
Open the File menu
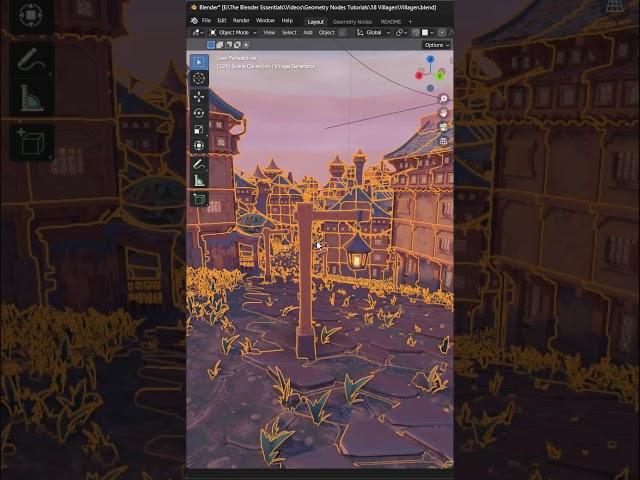click(206, 20)
